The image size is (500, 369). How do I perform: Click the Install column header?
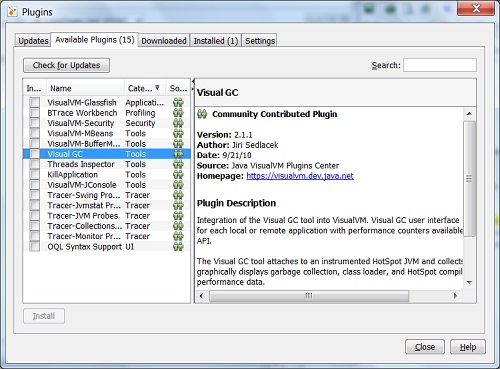(34, 88)
